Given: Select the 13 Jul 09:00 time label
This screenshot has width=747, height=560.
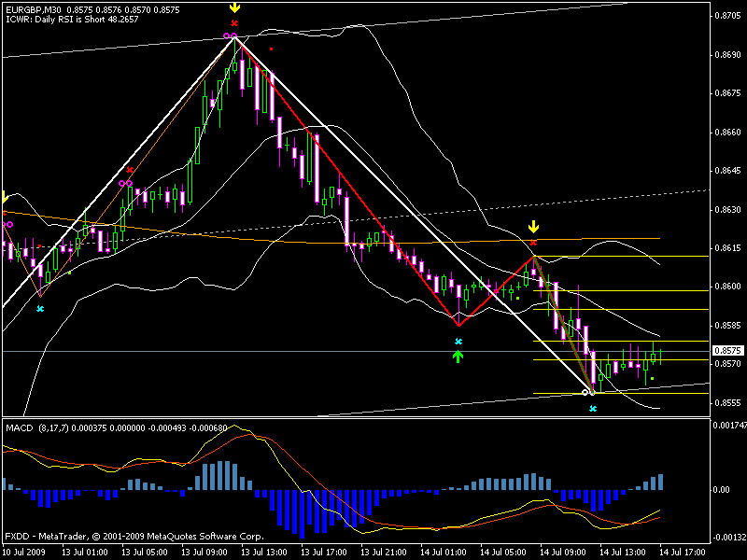Looking at the screenshot, I should click(x=204, y=553).
